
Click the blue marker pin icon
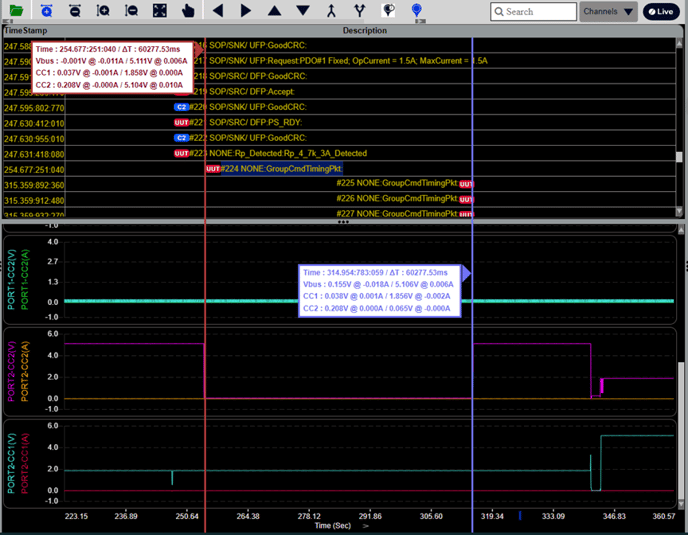(x=417, y=10)
